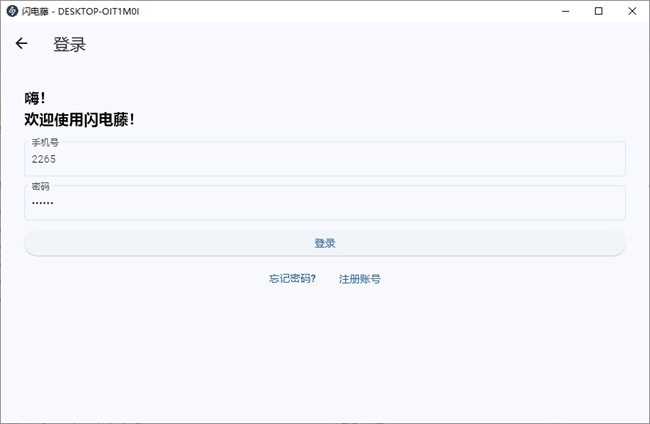This screenshot has width=650, height=424.
Task: Place cursor on masked password dots
Action: [42, 203]
